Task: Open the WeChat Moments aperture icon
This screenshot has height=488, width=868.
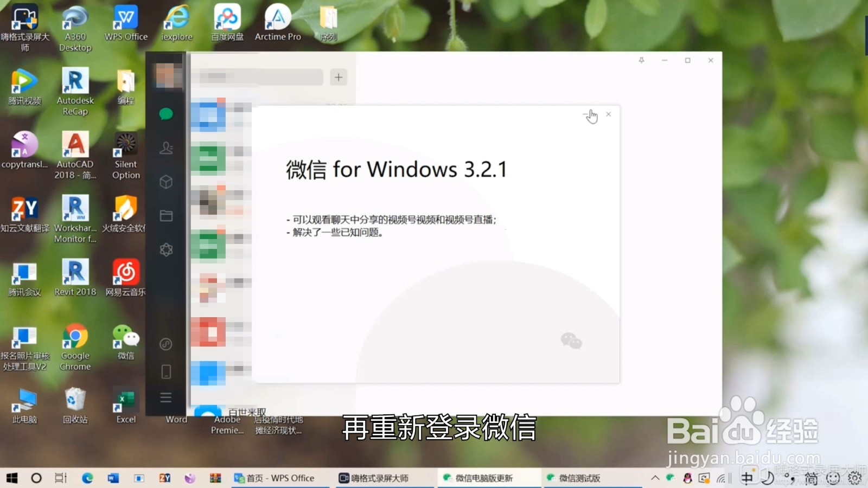Action: click(166, 249)
